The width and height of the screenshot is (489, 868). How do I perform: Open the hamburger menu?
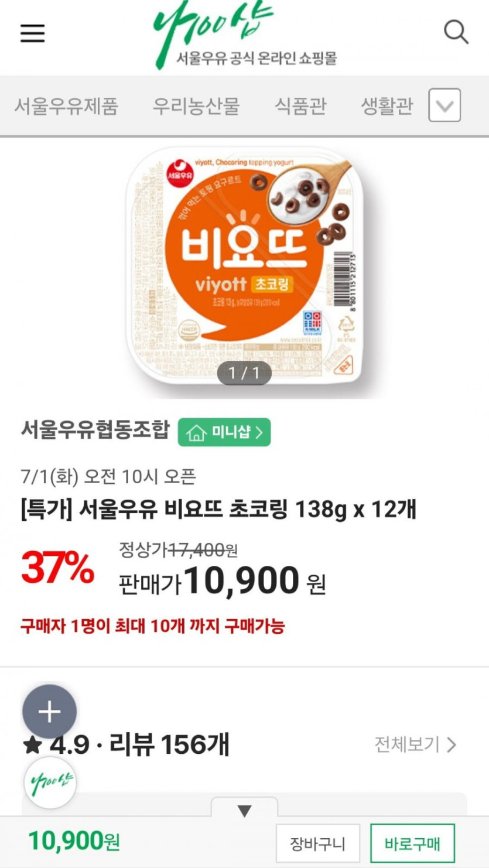(x=33, y=33)
